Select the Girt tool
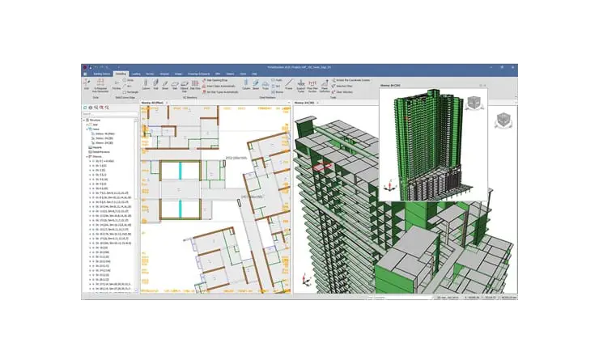This screenshot has height=364, width=599. click(x=276, y=87)
